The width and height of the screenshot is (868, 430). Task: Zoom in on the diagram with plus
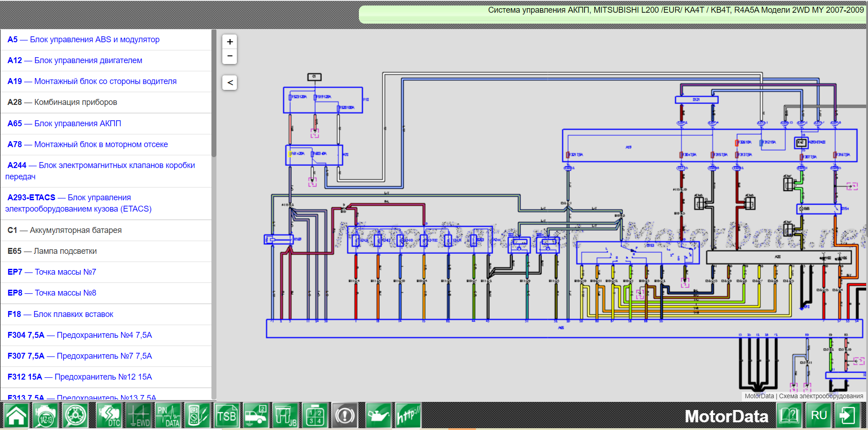230,42
